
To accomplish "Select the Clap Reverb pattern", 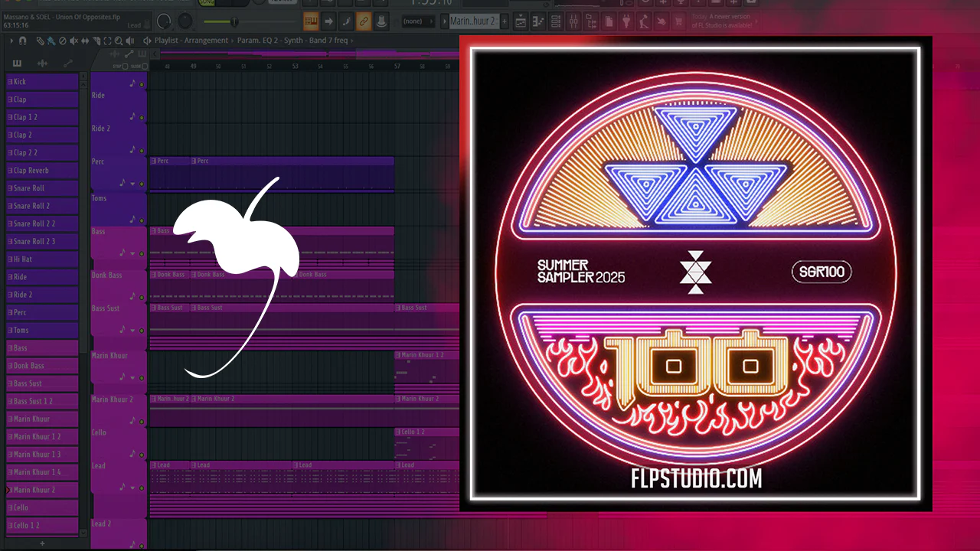I will (x=42, y=171).
